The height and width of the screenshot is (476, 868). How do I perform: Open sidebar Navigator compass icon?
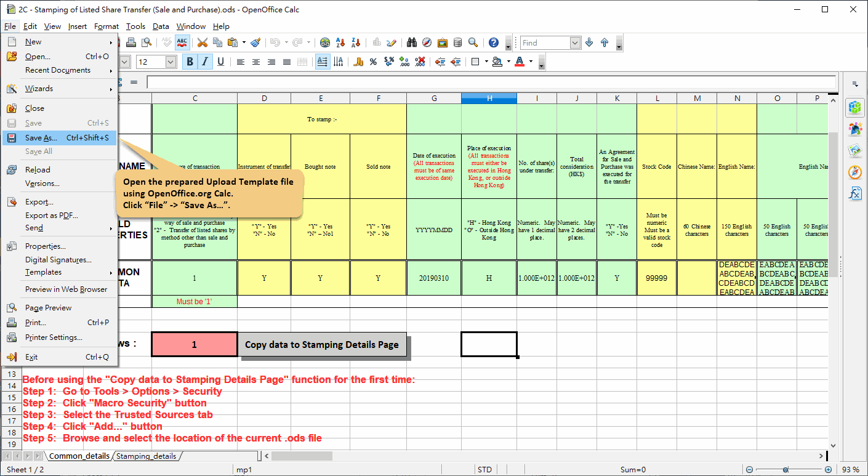point(854,172)
